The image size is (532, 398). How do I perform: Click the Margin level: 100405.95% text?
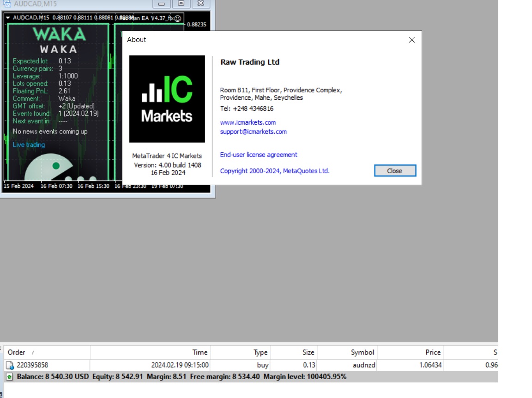click(x=305, y=377)
